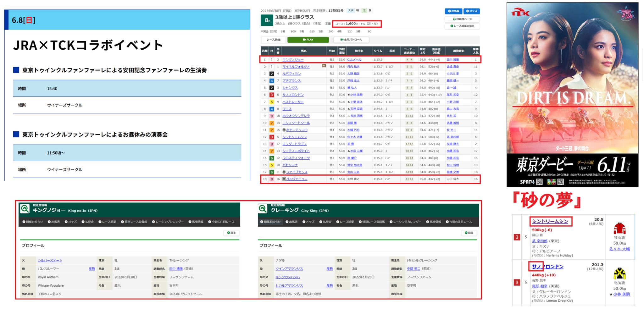Click the horse search icon beside キングノジョー title
The width and height of the screenshot is (644, 309).
pos(25,209)
